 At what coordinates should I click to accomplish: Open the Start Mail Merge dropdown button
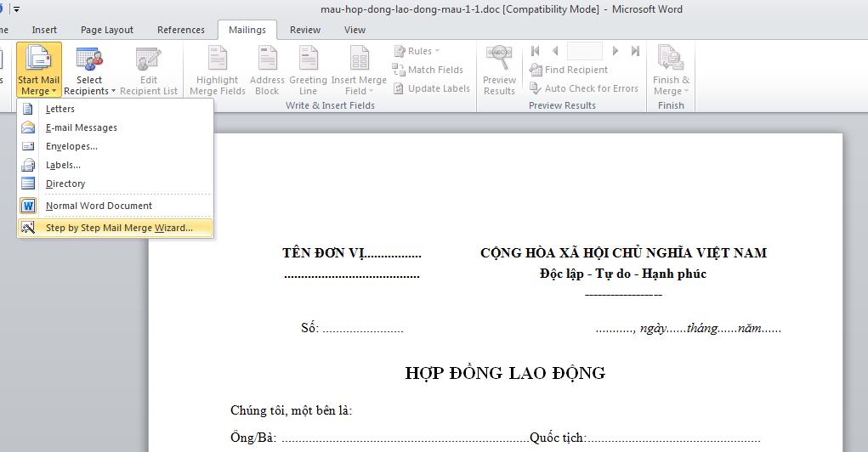[39, 70]
